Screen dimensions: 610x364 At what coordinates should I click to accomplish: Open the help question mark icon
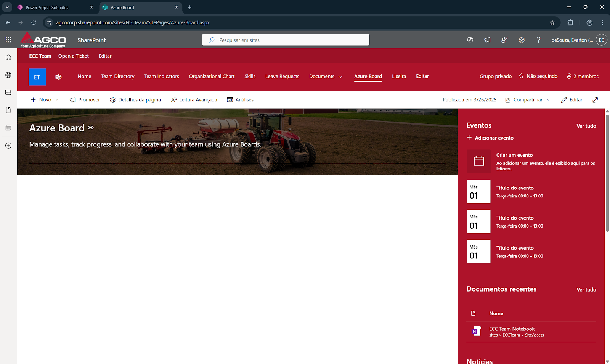(538, 40)
